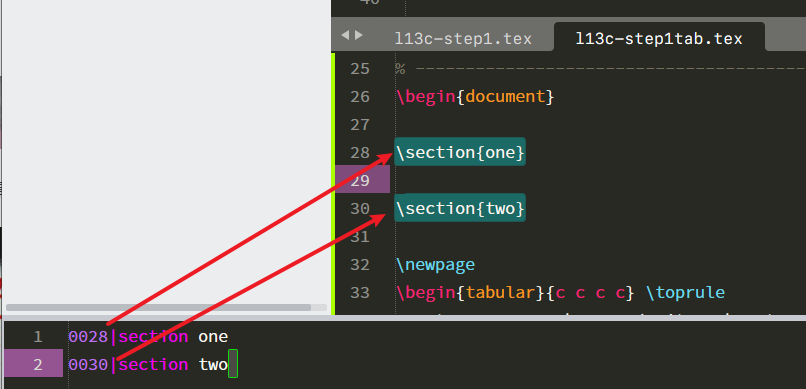Click the right tab-scroll arrow
The width and height of the screenshot is (806, 389).
359,35
